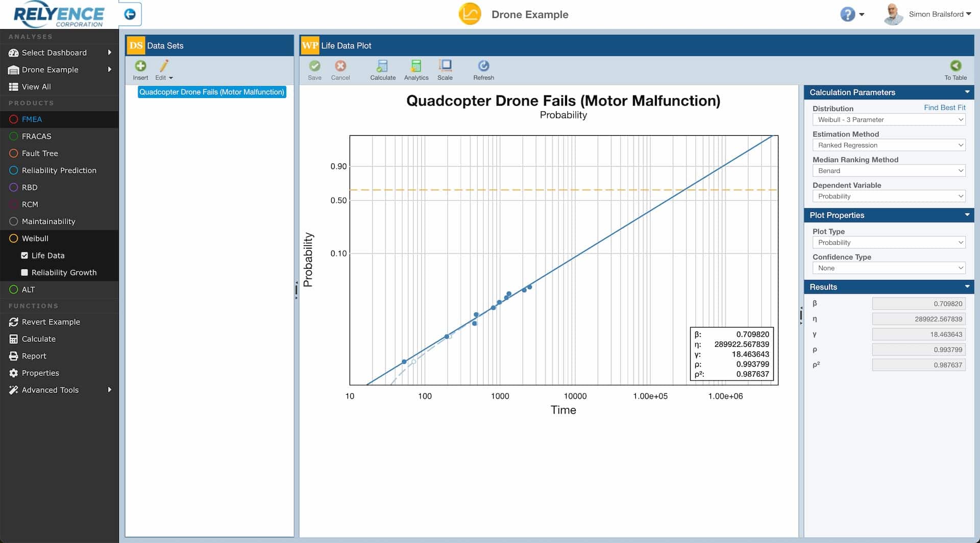Click the Calculate icon in the plot toolbar
The image size is (980, 543).
[x=383, y=70]
